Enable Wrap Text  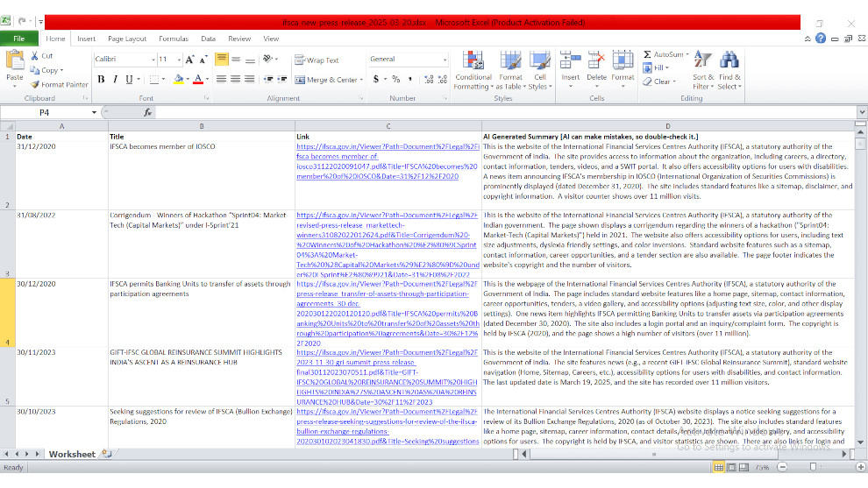(317, 60)
